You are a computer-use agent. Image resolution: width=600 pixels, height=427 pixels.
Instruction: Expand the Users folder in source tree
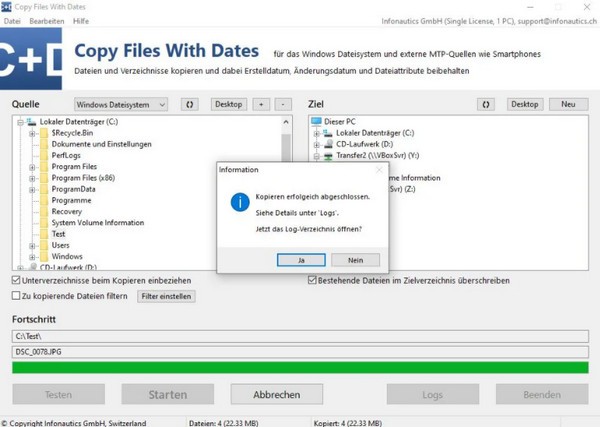(x=33, y=245)
